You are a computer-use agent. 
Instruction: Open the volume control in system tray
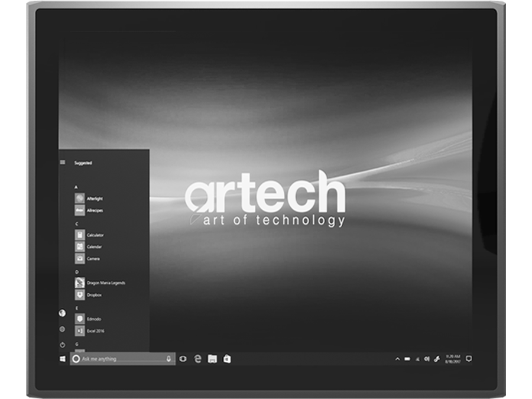point(427,359)
